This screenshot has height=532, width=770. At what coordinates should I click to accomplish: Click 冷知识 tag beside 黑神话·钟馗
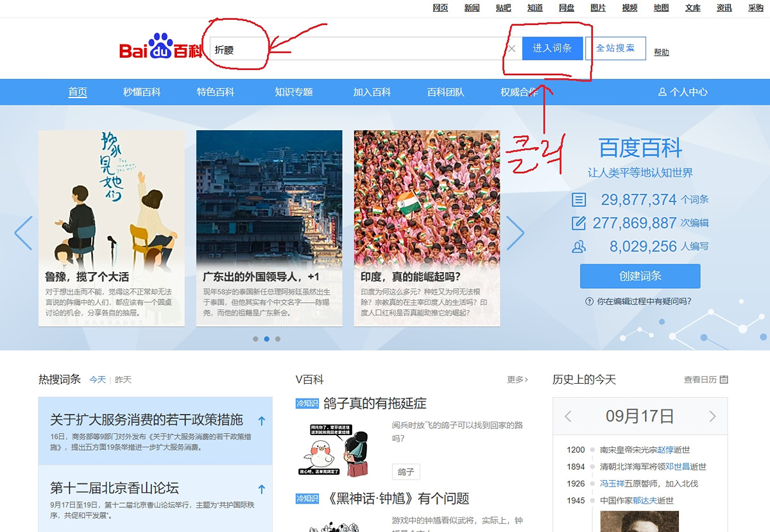(307, 498)
